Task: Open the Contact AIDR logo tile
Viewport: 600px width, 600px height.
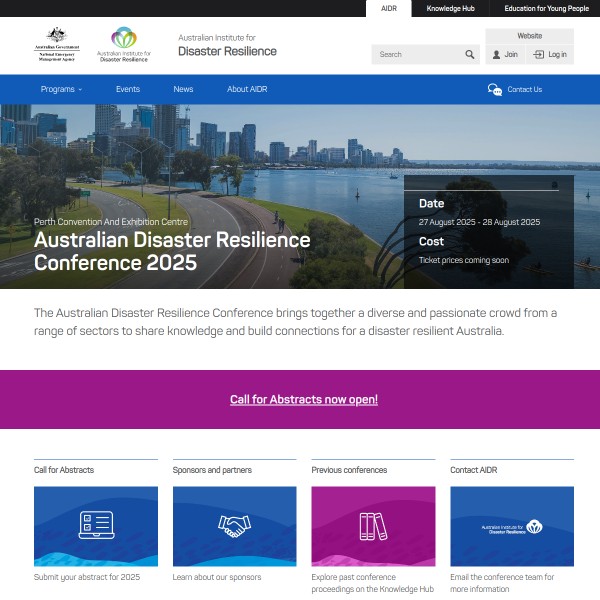Action: [x=511, y=526]
